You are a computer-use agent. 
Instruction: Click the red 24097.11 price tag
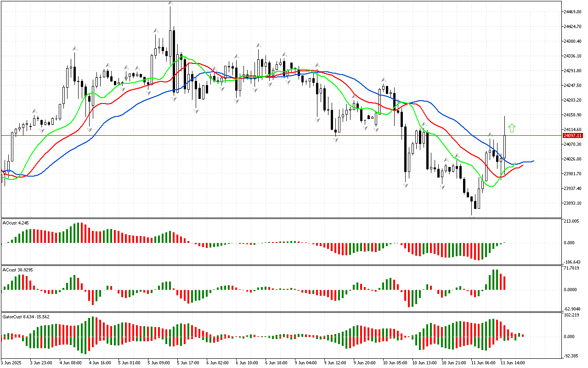[572, 136]
